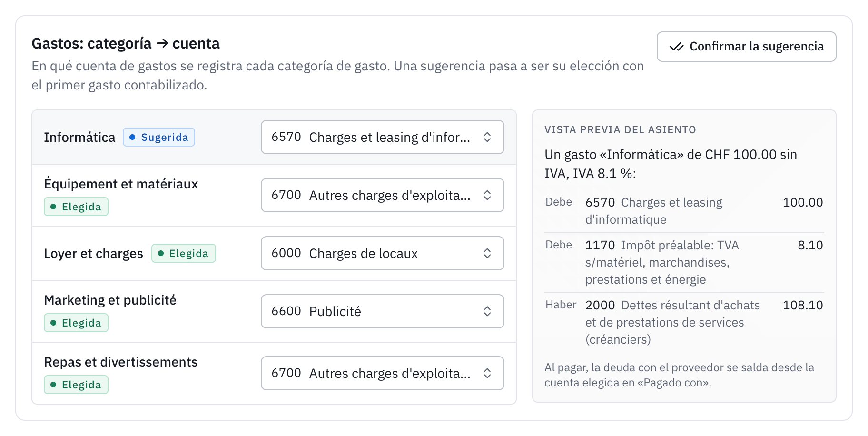This screenshot has height=436, width=868.
Task: Select the Marketing et publicité row label
Action: 110,300
